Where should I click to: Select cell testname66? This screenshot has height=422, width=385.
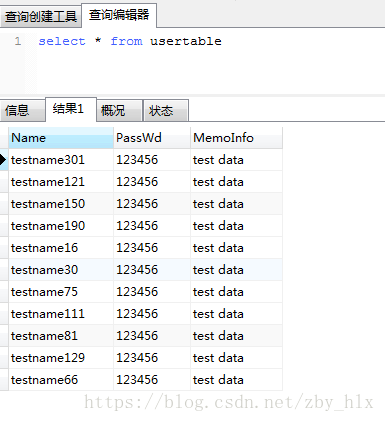pos(61,380)
